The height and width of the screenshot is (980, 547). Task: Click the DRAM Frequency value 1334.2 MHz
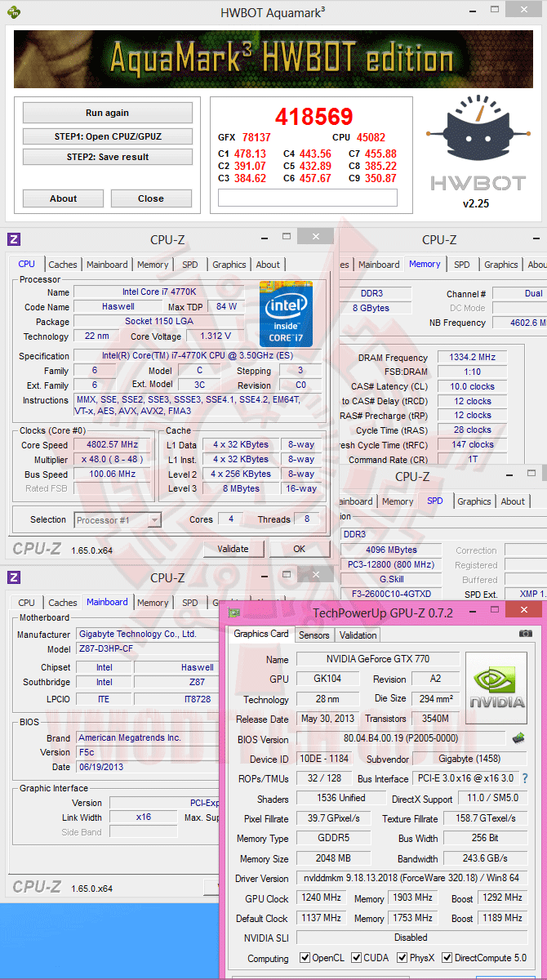click(x=471, y=358)
